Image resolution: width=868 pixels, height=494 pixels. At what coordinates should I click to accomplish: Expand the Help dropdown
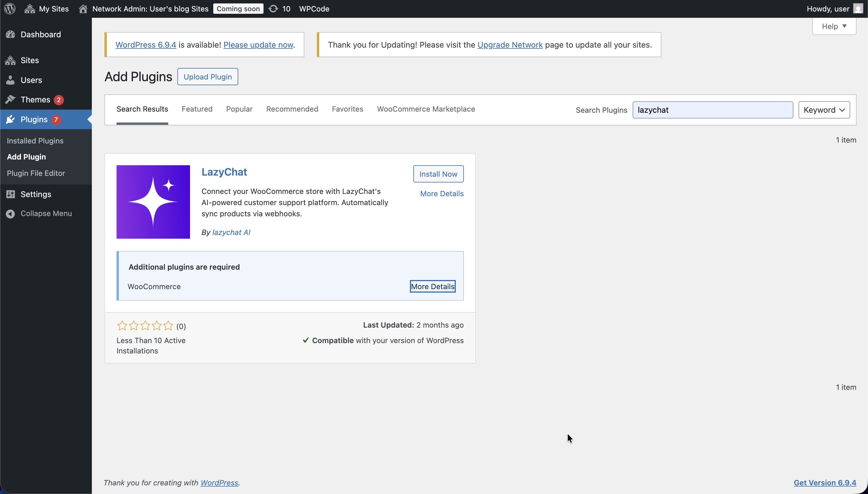834,26
